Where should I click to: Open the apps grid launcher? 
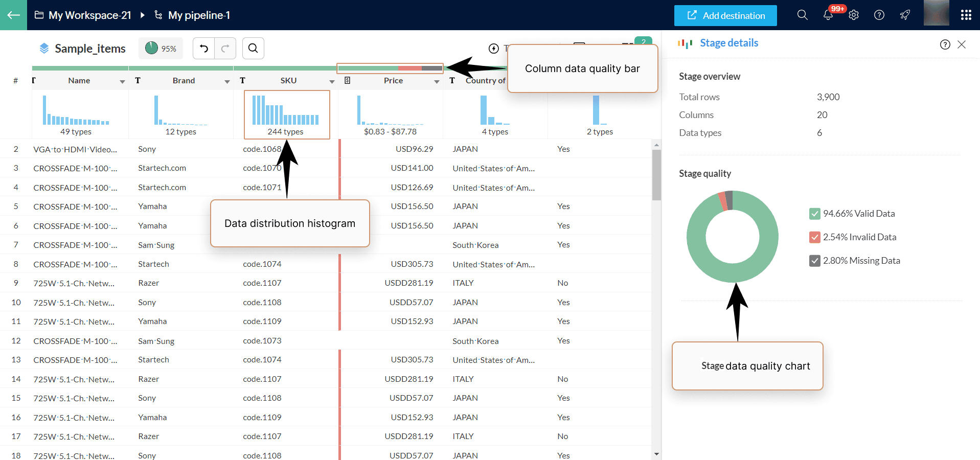966,15
